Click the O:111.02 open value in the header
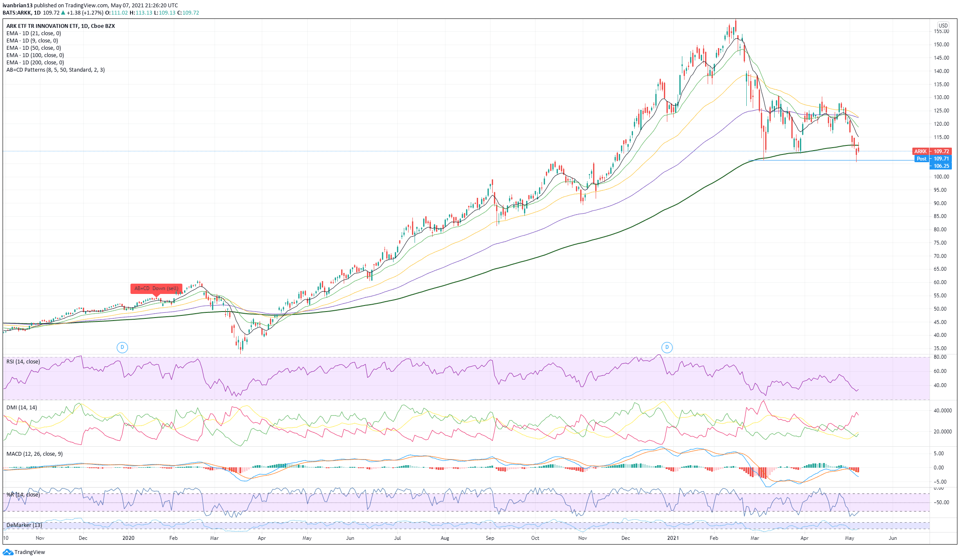The image size is (960, 560). [117, 12]
